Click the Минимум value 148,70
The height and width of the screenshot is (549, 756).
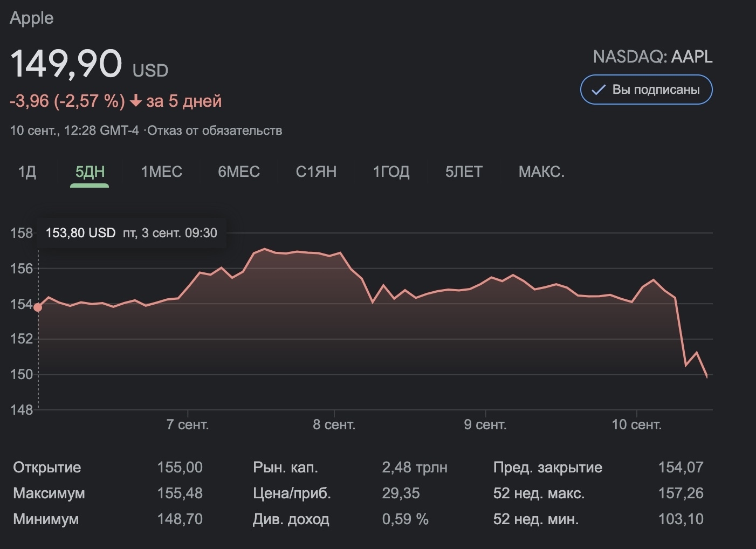(180, 519)
